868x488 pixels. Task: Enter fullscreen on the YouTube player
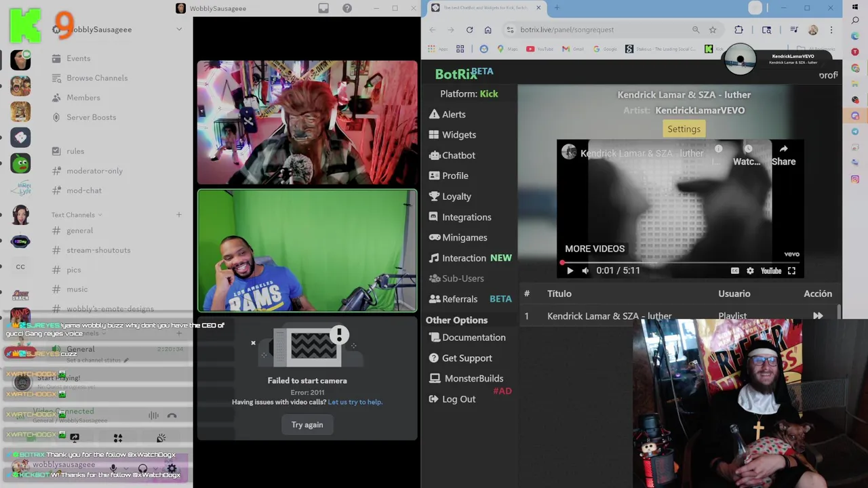(x=791, y=270)
